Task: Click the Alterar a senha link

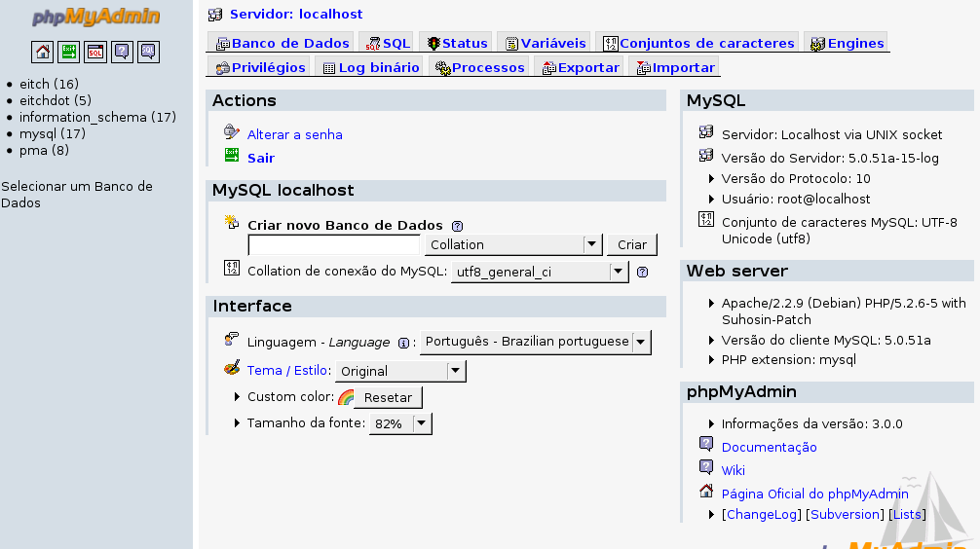Action: coord(294,134)
